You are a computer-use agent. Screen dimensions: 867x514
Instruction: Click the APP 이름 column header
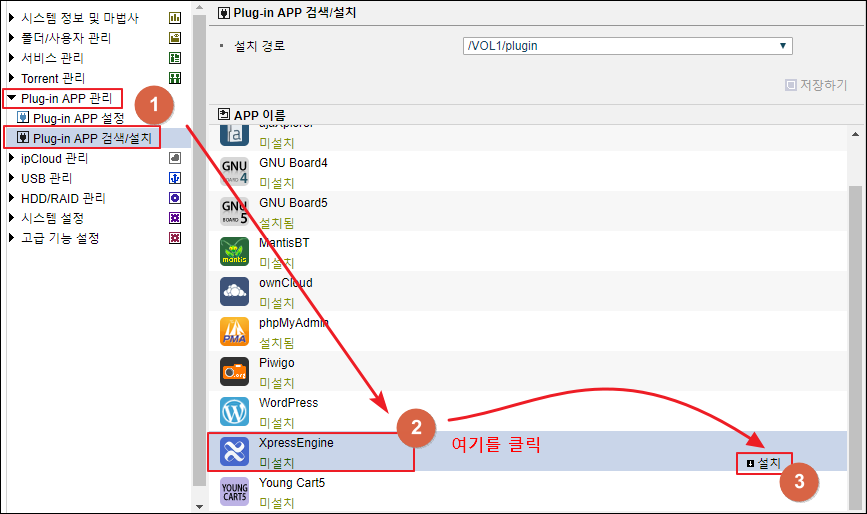[259, 115]
